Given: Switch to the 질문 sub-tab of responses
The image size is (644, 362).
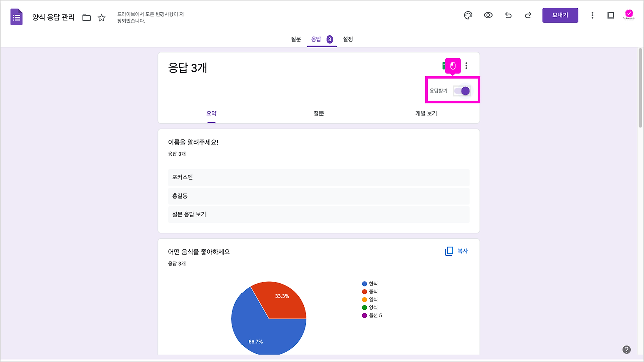Looking at the screenshot, I should (x=318, y=113).
